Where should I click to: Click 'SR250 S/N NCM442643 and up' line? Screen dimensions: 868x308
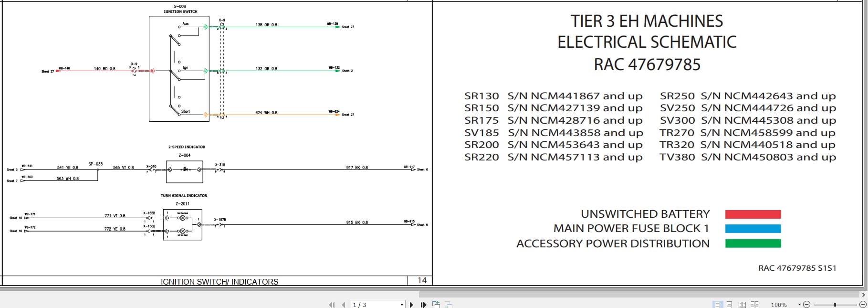(748, 96)
